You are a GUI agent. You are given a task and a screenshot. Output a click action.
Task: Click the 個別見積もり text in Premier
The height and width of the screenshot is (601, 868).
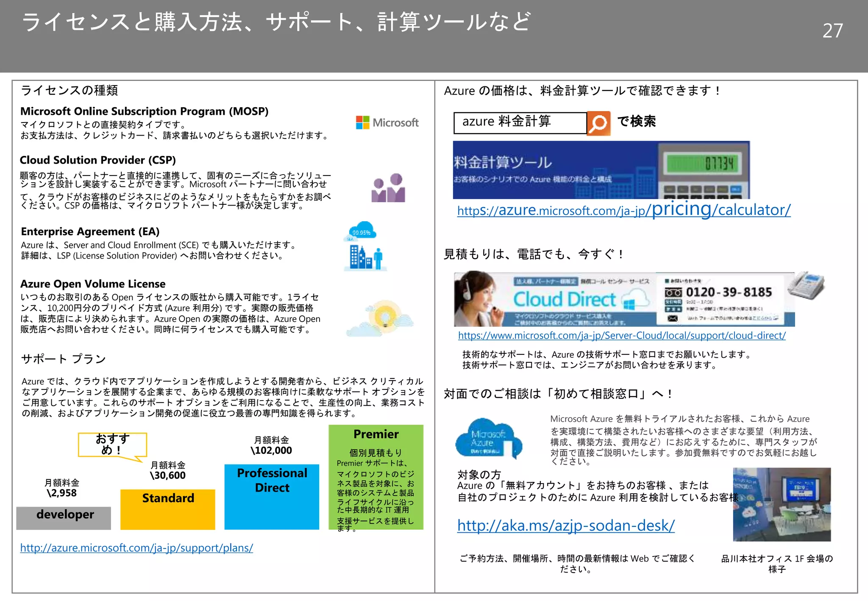(376, 453)
